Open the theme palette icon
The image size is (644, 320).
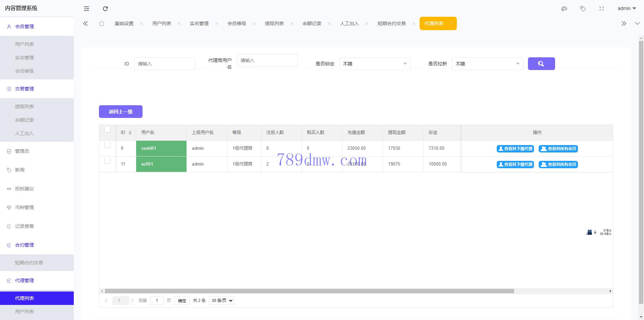point(564,9)
